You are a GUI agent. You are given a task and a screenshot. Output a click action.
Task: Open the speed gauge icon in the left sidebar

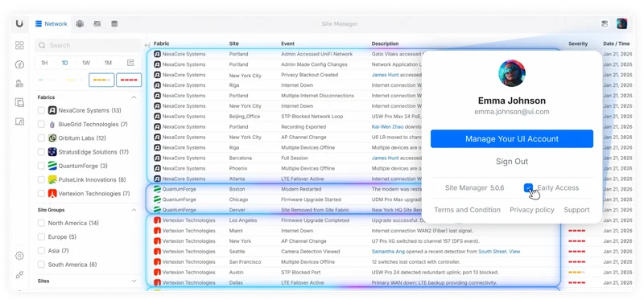[x=19, y=64]
